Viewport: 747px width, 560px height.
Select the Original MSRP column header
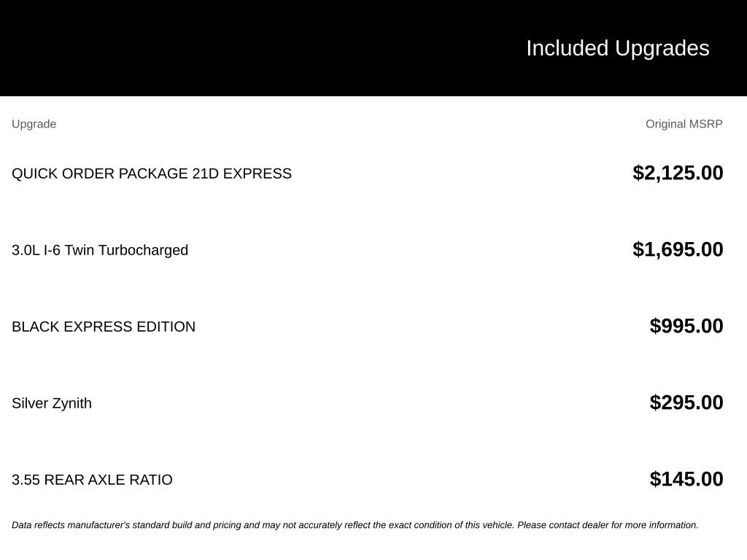684,124
